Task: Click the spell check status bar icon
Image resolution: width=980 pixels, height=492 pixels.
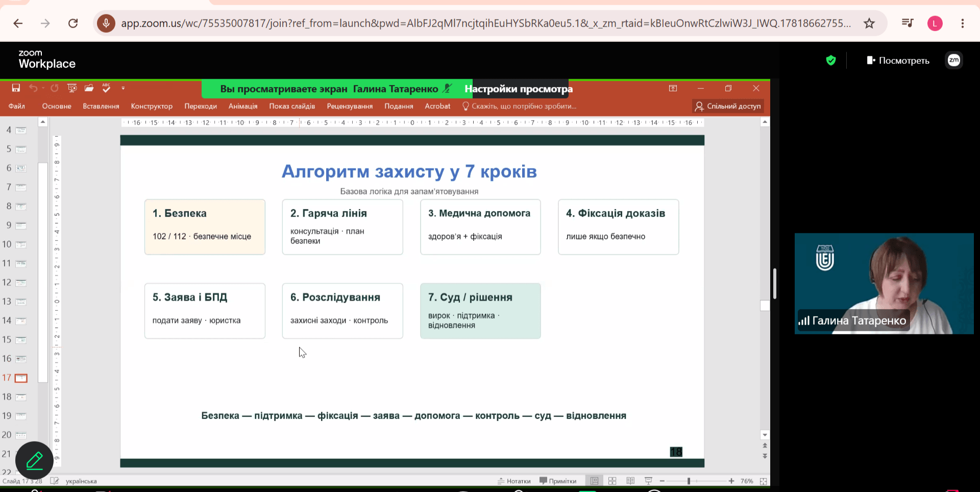Action: click(x=55, y=481)
